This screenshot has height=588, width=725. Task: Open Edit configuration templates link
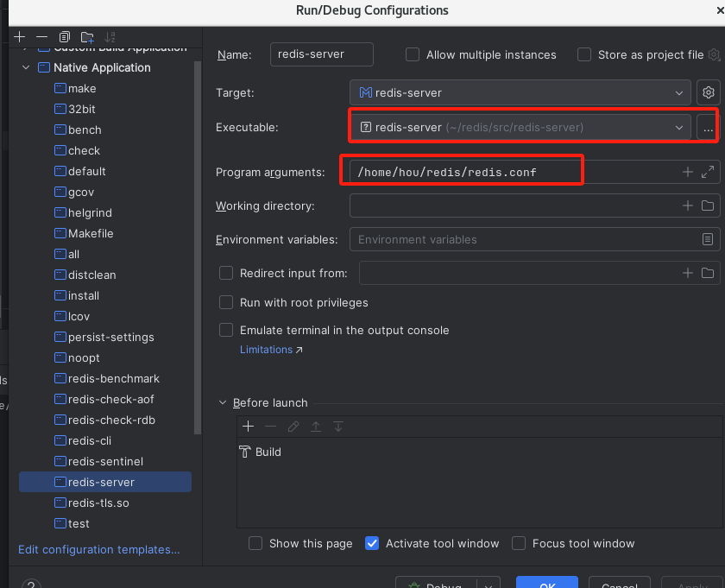tap(99, 550)
